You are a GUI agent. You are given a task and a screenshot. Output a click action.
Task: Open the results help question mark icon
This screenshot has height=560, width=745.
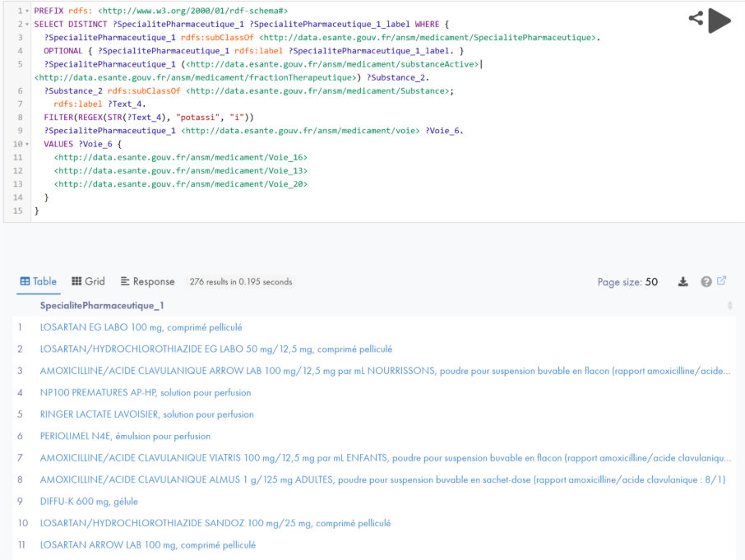706,282
